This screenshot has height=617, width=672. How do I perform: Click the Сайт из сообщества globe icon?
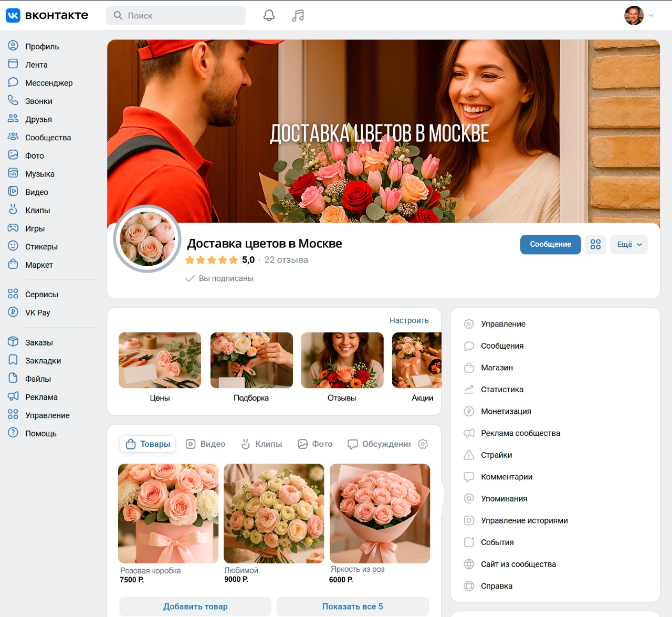coord(469,564)
